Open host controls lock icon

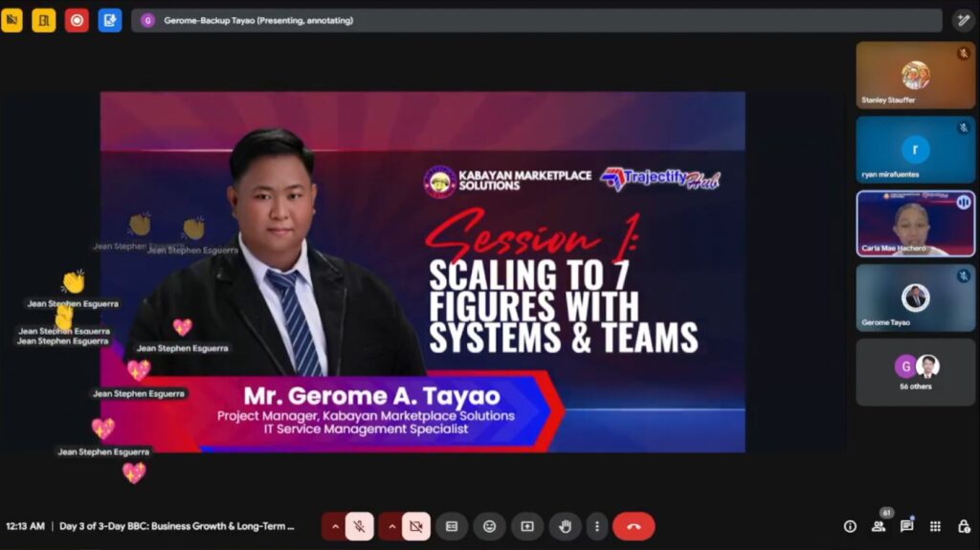click(x=964, y=526)
